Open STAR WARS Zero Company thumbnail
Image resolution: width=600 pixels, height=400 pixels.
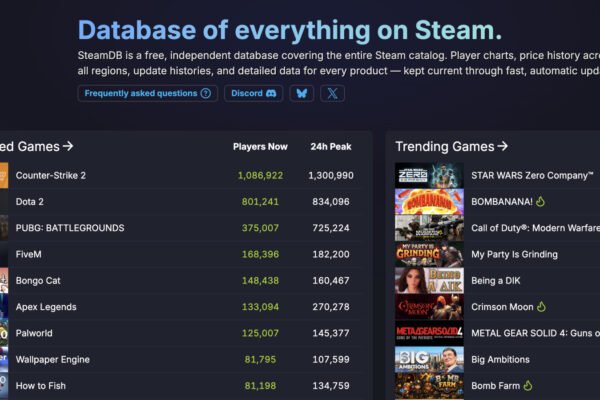pos(429,175)
